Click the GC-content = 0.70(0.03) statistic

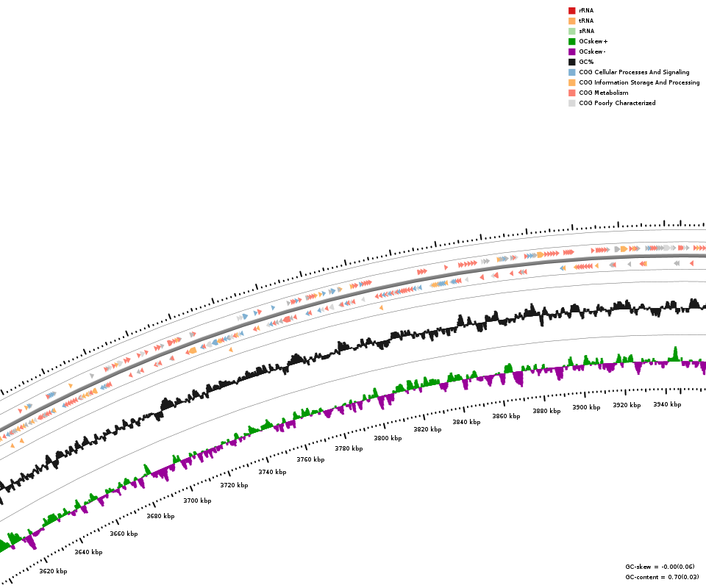(x=663, y=577)
